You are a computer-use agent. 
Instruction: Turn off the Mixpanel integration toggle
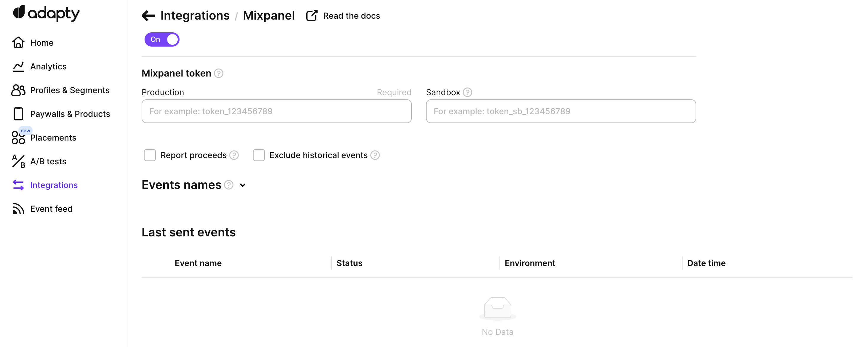(162, 39)
